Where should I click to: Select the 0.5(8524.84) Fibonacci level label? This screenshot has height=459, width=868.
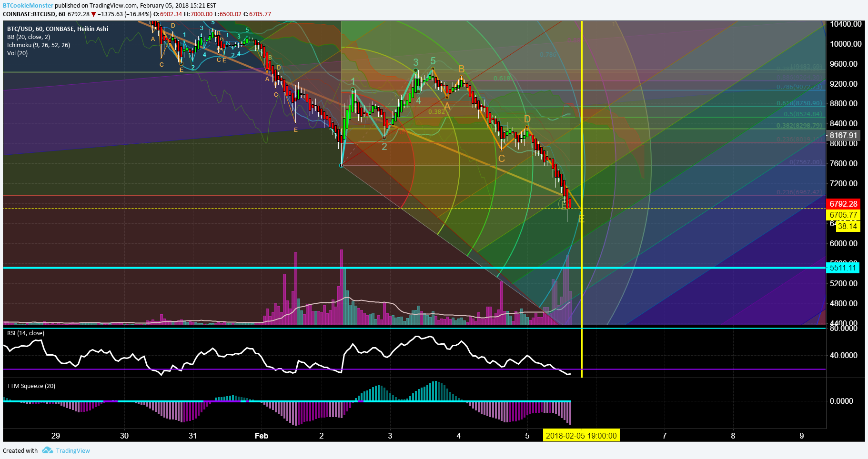click(803, 114)
